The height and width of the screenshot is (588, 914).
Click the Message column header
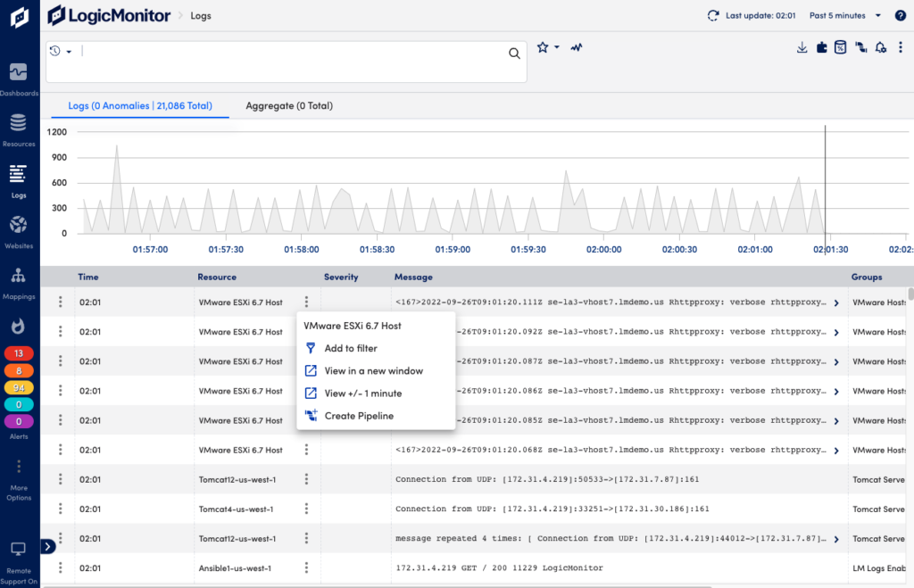(413, 277)
